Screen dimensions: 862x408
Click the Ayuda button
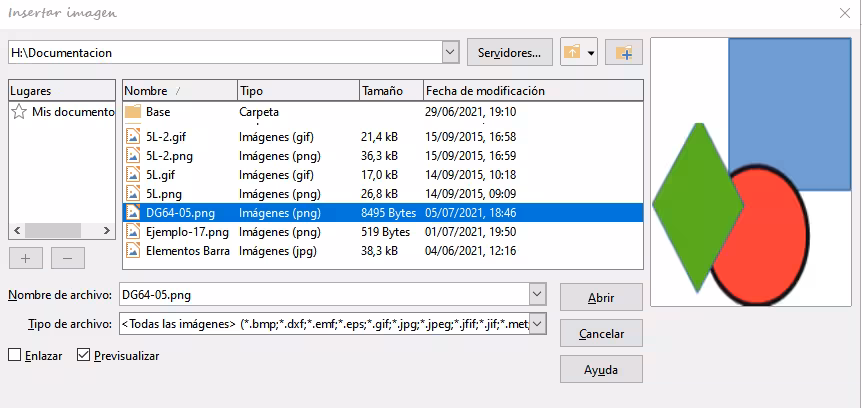pyautogui.click(x=601, y=370)
